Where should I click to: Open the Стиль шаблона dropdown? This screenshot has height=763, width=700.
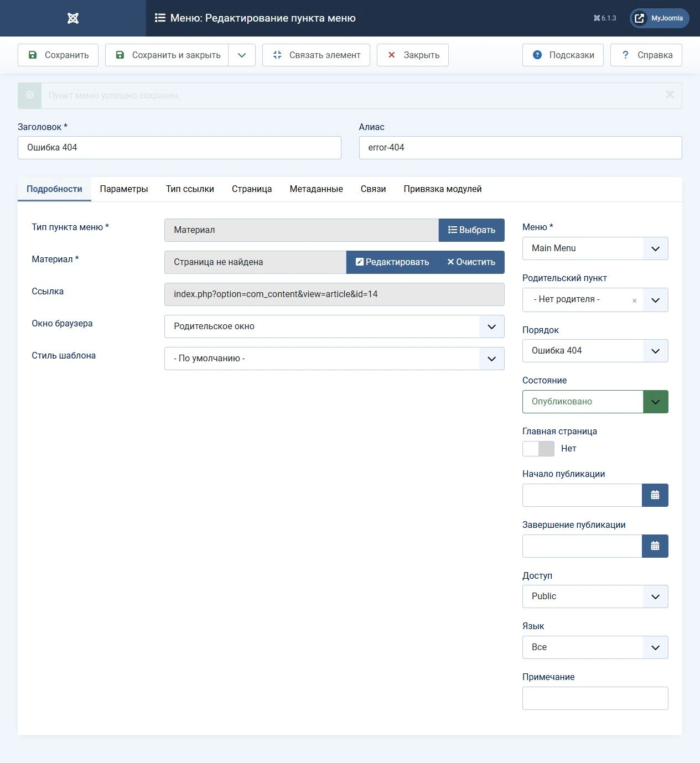tap(334, 359)
